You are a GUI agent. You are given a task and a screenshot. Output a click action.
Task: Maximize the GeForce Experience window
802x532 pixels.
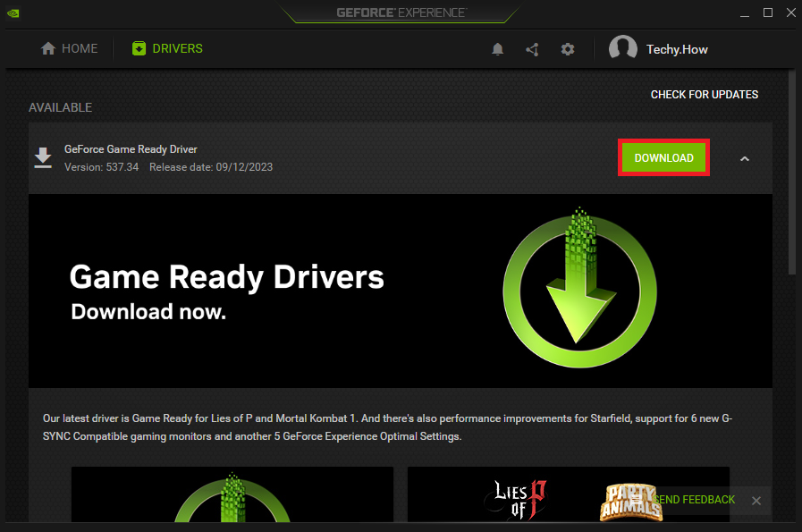[768, 13]
